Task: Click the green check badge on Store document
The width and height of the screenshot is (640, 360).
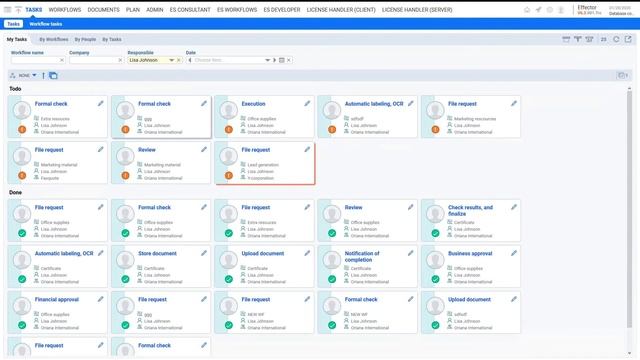Action: click(x=125, y=279)
